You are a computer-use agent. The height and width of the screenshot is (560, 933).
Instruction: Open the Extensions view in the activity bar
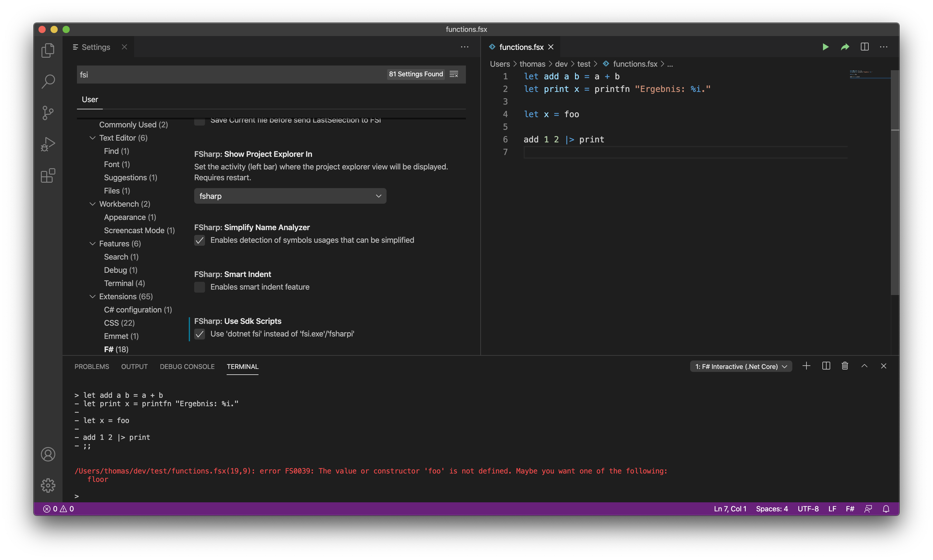click(48, 175)
